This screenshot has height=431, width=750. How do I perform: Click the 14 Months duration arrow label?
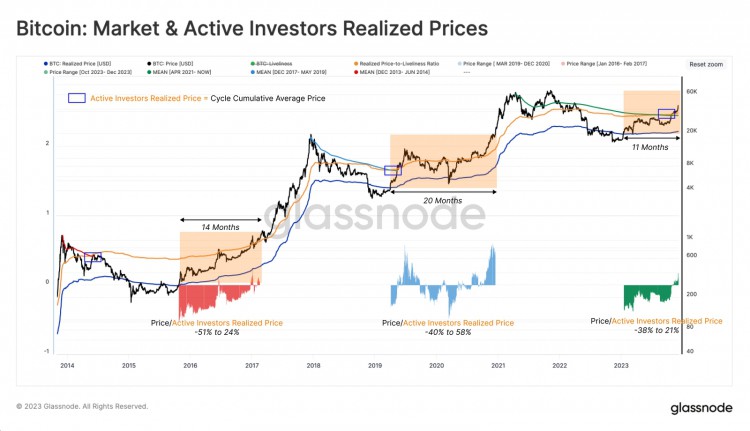pyautogui.click(x=220, y=227)
